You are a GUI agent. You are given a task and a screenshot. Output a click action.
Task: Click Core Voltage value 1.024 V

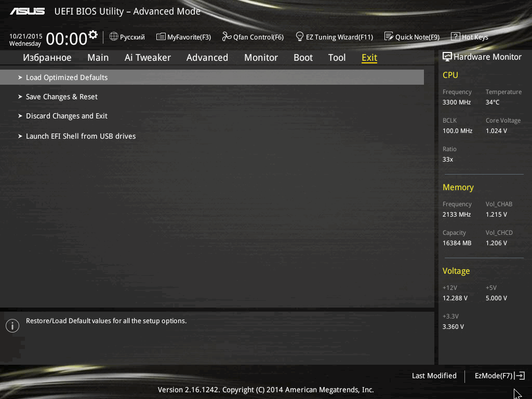tap(496, 130)
